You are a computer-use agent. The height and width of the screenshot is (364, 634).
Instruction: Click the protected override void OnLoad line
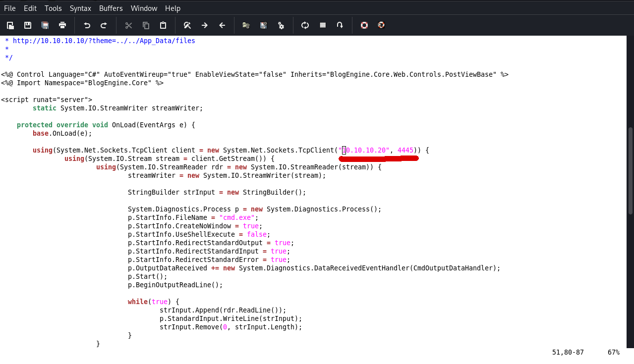pos(106,125)
